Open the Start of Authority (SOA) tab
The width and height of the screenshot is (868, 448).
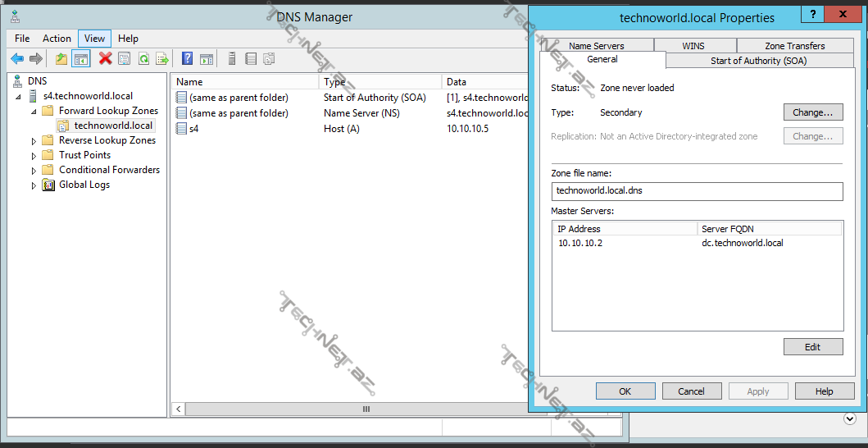(x=759, y=61)
